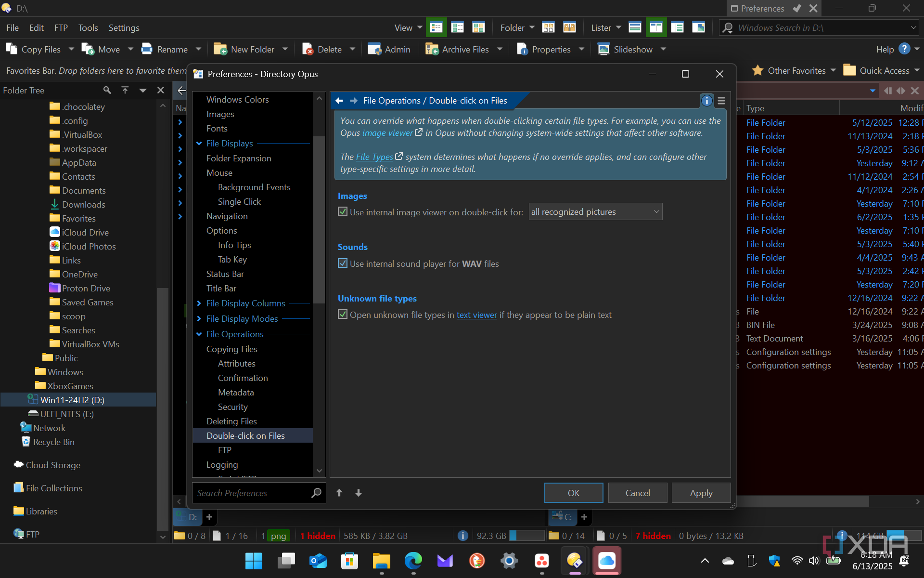The image size is (924, 578).
Task: Click the Move toolbar icon
Action: point(88,49)
